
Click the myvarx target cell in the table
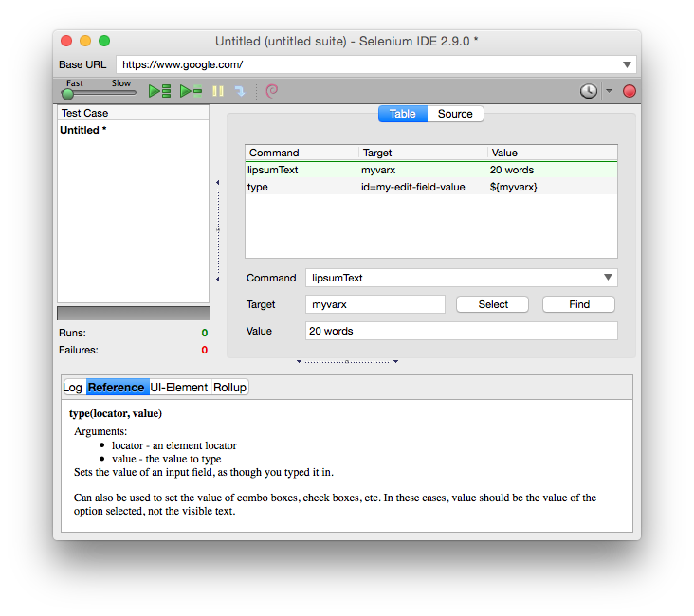pyautogui.click(x=378, y=170)
